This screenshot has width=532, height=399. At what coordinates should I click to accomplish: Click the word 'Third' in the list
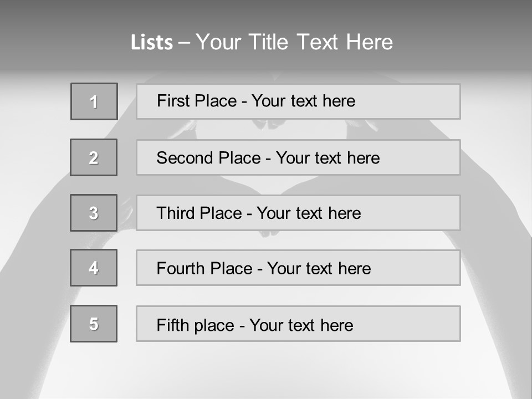tap(176, 213)
